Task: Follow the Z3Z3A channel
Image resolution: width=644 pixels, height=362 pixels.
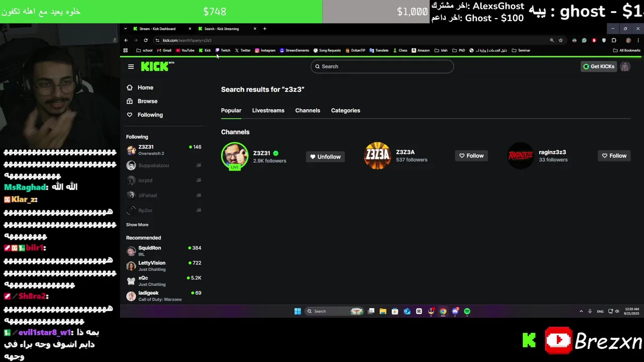Action: (x=471, y=156)
